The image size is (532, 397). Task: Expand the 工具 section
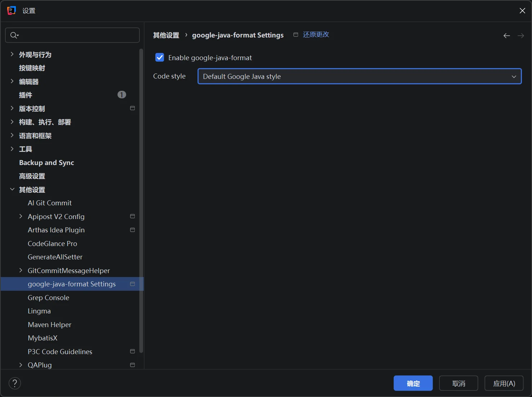point(12,149)
